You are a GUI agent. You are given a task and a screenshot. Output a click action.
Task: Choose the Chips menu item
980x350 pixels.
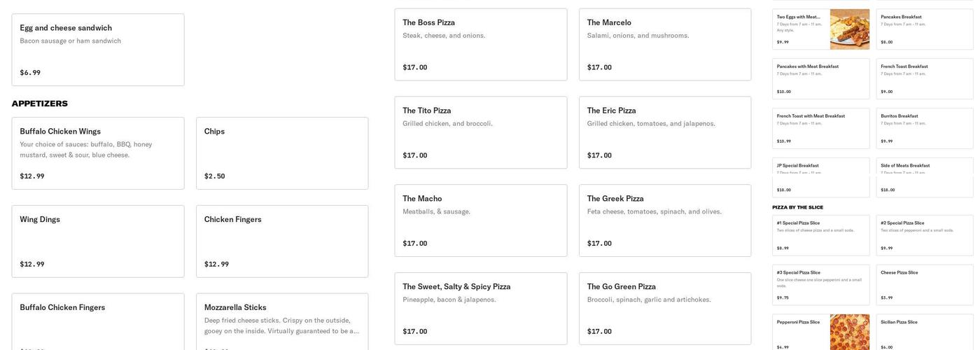click(282, 153)
